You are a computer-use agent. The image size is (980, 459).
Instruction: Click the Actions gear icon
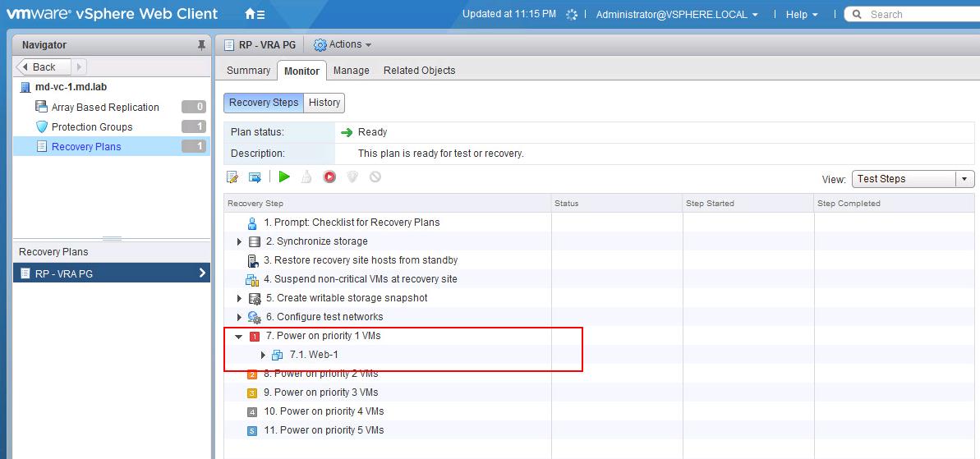pos(320,45)
